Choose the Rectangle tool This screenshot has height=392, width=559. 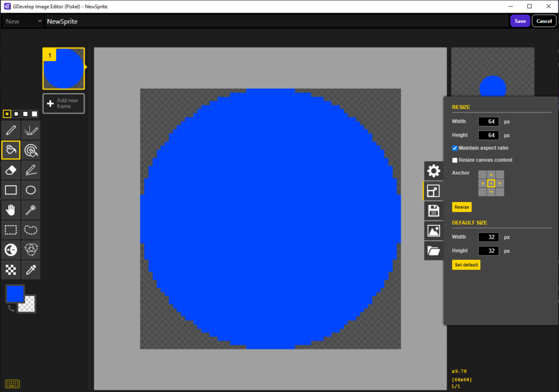click(x=11, y=190)
